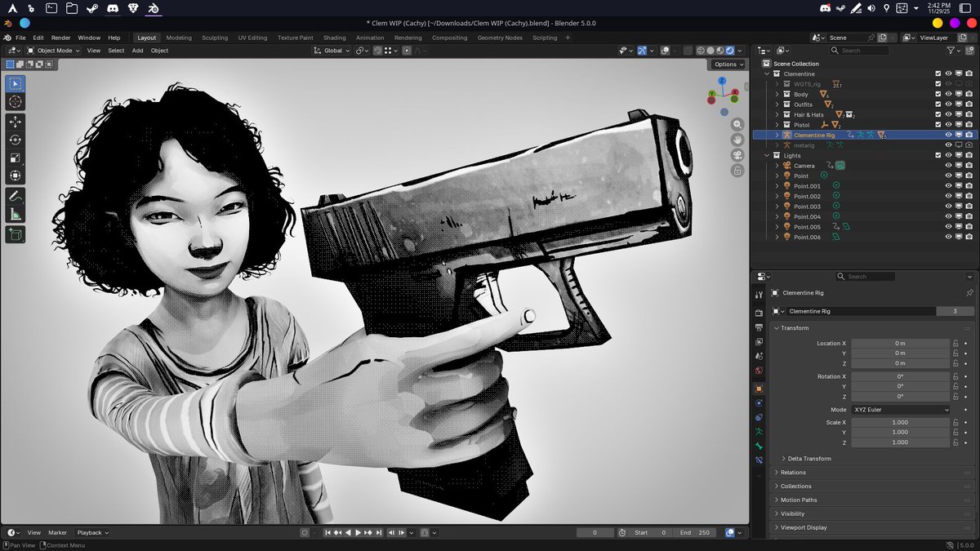Open the viewport Add menu
The height and width of the screenshot is (551, 980).
pyautogui.click(x=137, y=51)
